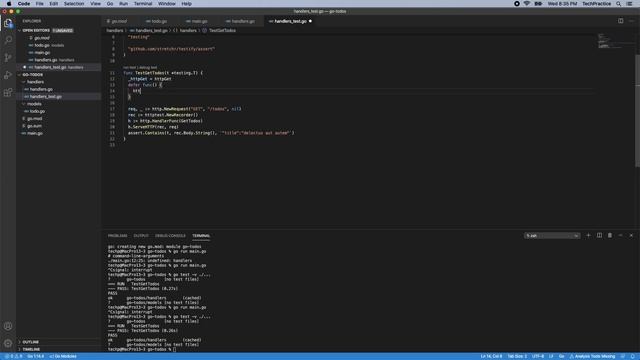This screenshot has width=640, height=360.
Task: Open the Wi-Fi menu bar icon
Action: tap(527, 4)
